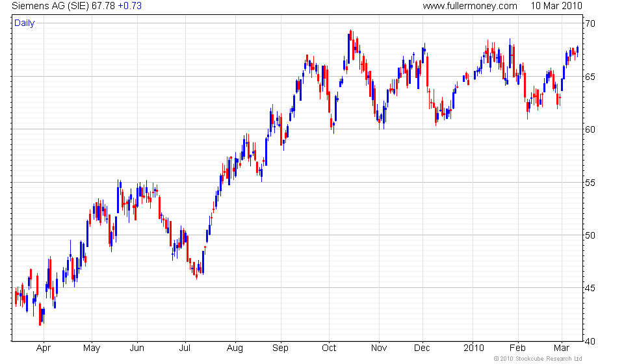Click the 70 price axis label
This screenshot has width=637, height=364.
(590, 23)
